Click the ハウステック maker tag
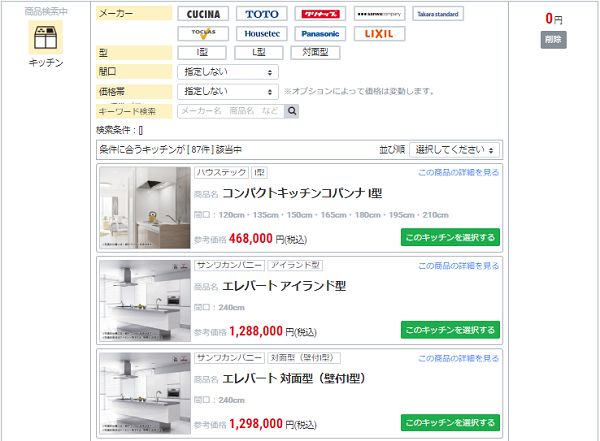Viewport: 600px width, 441px height. coord(222,173)
